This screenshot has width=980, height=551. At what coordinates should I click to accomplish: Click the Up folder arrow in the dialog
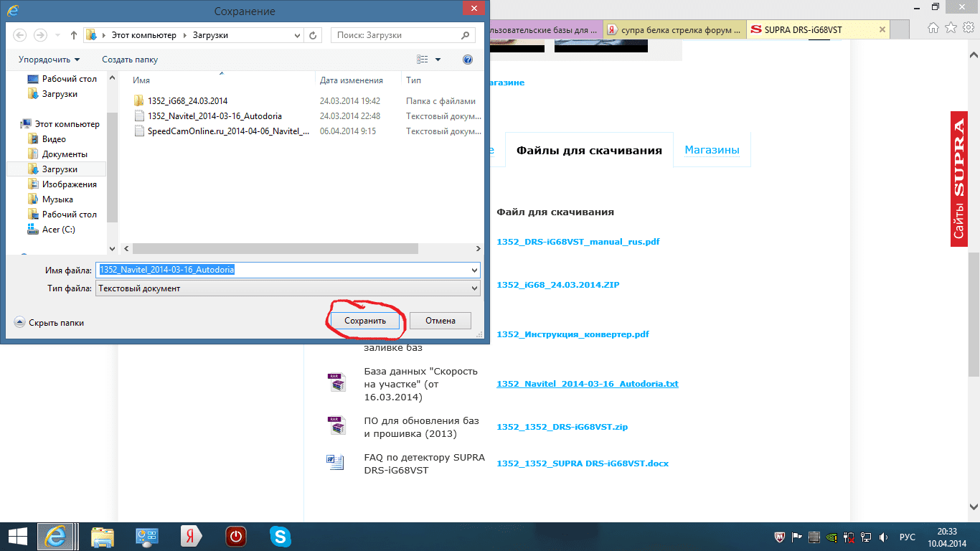pyautogui.click(x=74, y=35)
